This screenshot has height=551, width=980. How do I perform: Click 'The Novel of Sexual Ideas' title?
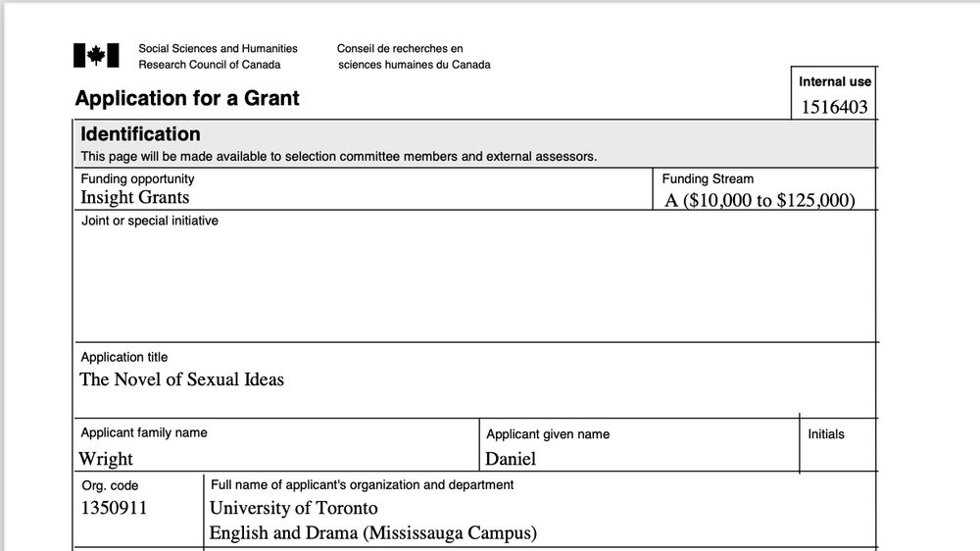(x=182, y=379)
